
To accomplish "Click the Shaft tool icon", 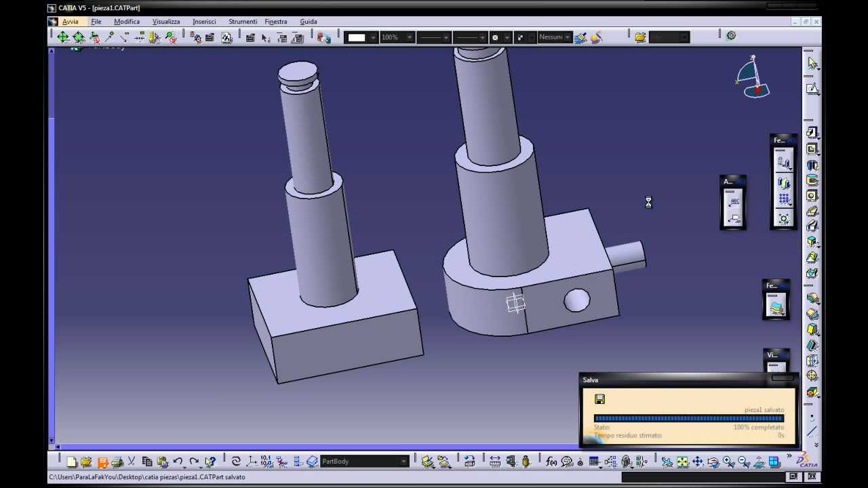I will [x=812, y=165].
